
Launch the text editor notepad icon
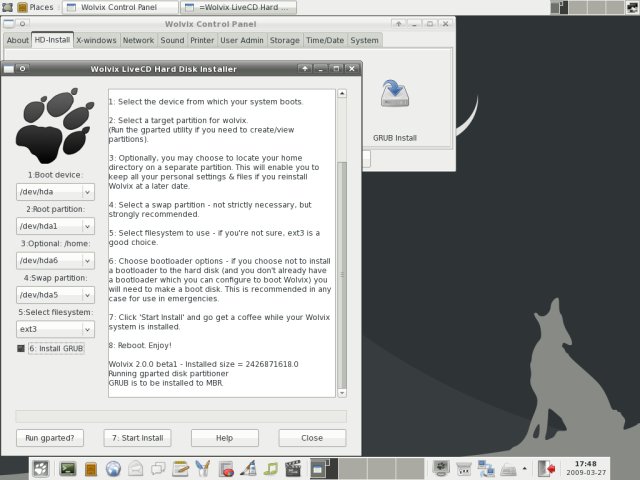tap(180, 469)
